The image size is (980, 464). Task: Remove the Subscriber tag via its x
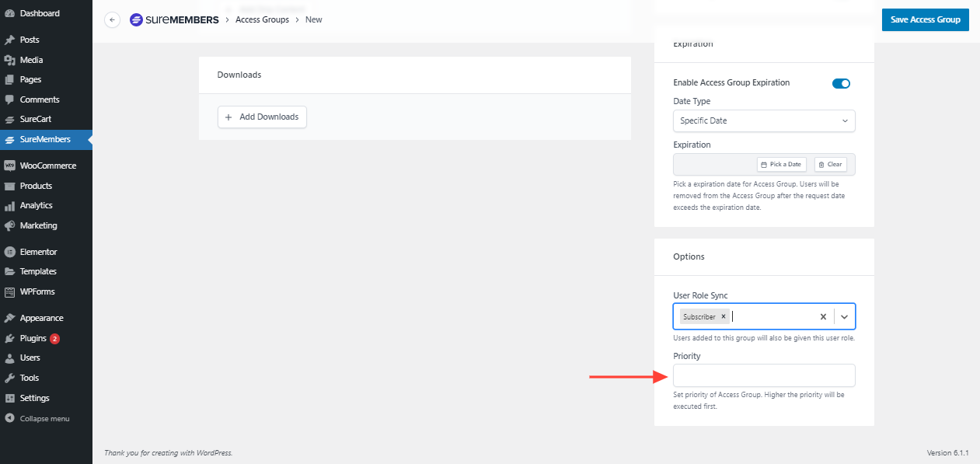[x=724, y=316]
